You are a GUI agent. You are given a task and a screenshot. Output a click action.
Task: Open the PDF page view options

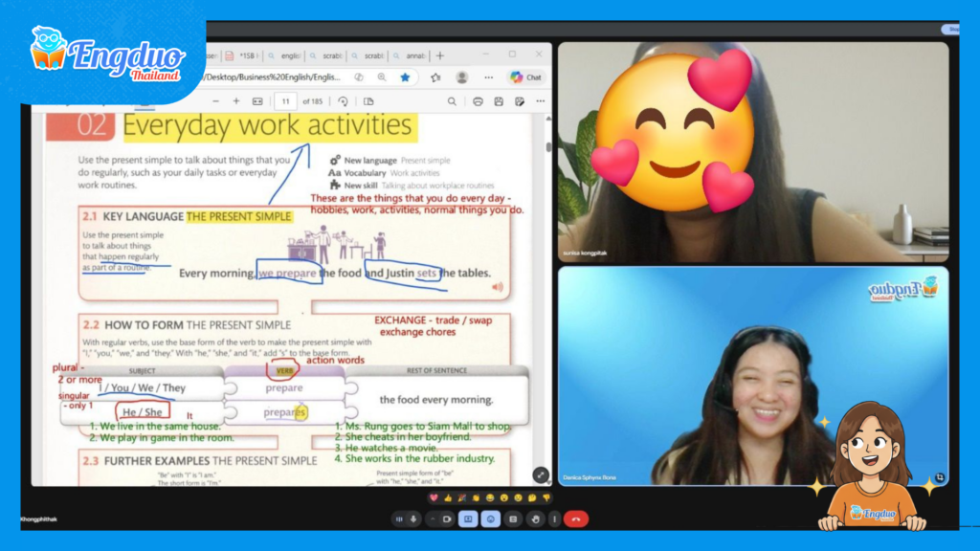pos(368,101)
